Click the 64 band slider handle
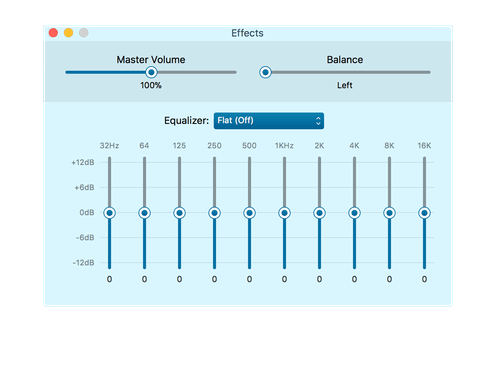 click(144, 213)
